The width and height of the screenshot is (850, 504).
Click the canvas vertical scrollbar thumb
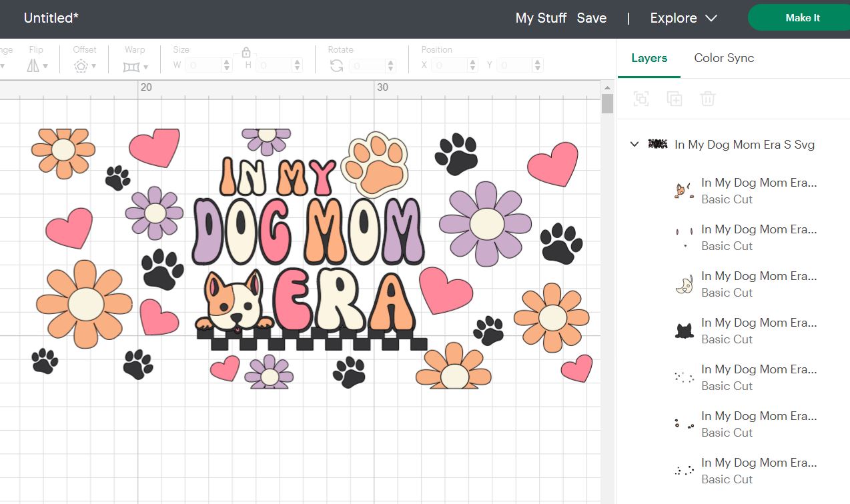tap(606, 104)
